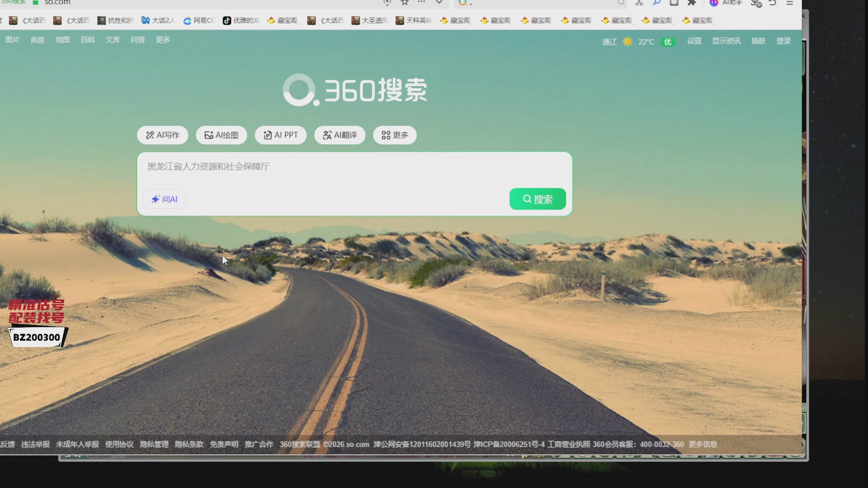
Task: Open the 网易CC bookmark
Action: (199, 20)
